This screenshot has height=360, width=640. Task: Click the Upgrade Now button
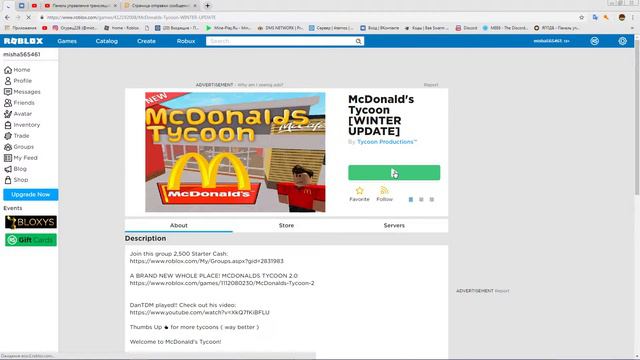coord(31,195)
